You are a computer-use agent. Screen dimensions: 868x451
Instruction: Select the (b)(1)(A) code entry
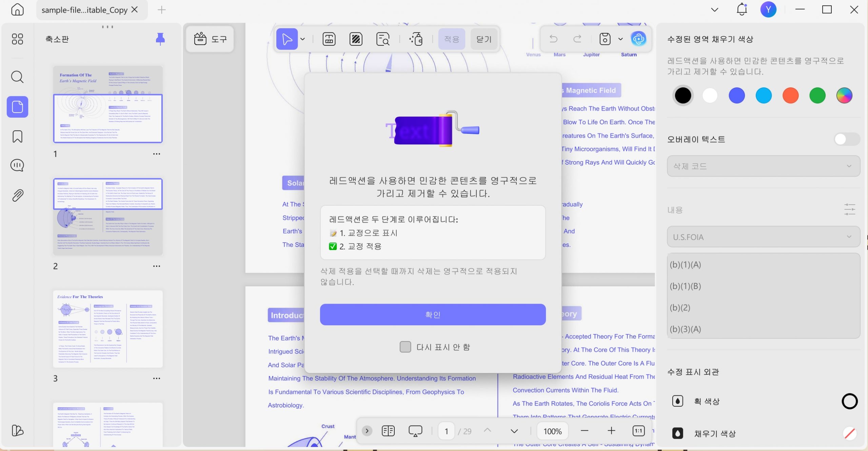763,264
